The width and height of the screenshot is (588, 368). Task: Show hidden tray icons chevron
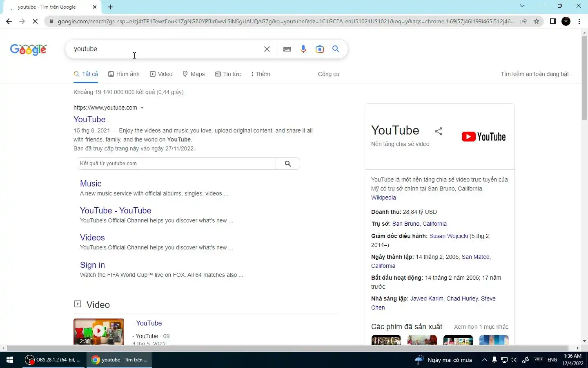coord(484,360)
